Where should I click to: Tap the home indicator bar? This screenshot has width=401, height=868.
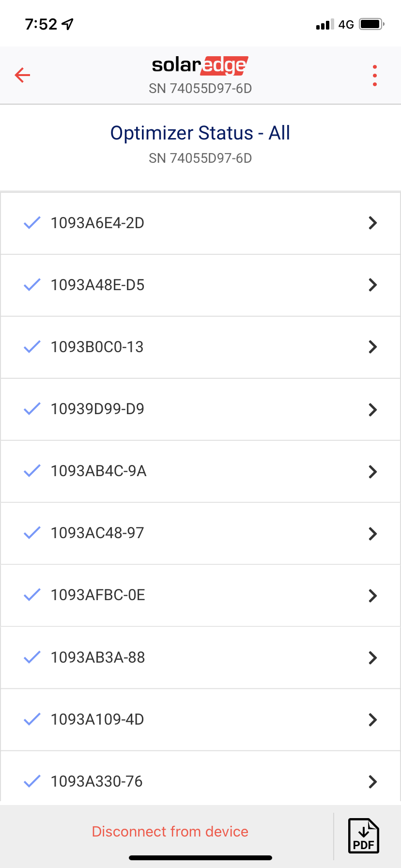coord(200,858)
